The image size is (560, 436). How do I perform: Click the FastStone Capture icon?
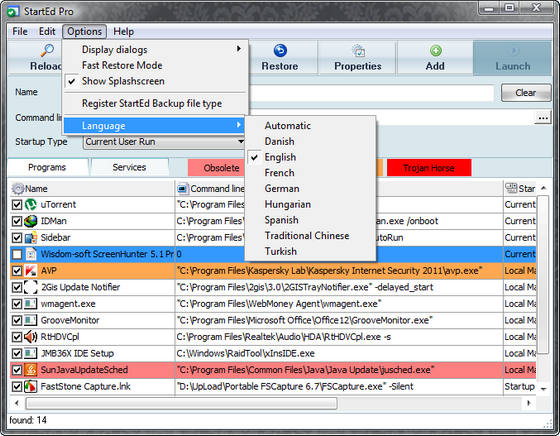coord(31,386)
